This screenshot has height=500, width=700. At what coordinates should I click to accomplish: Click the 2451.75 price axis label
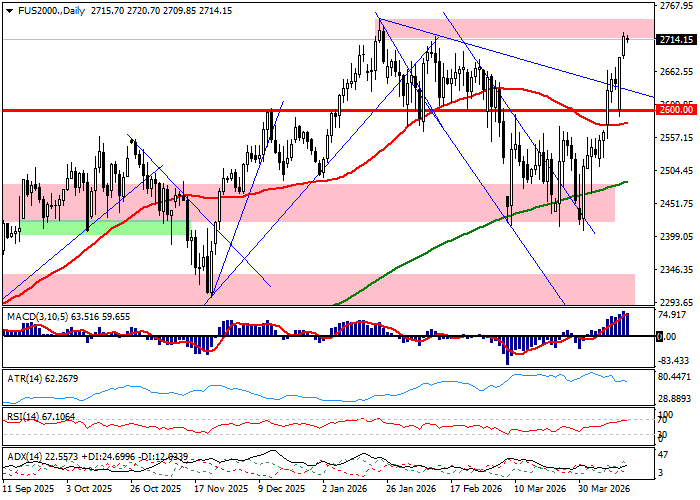(x=677, y=204)
